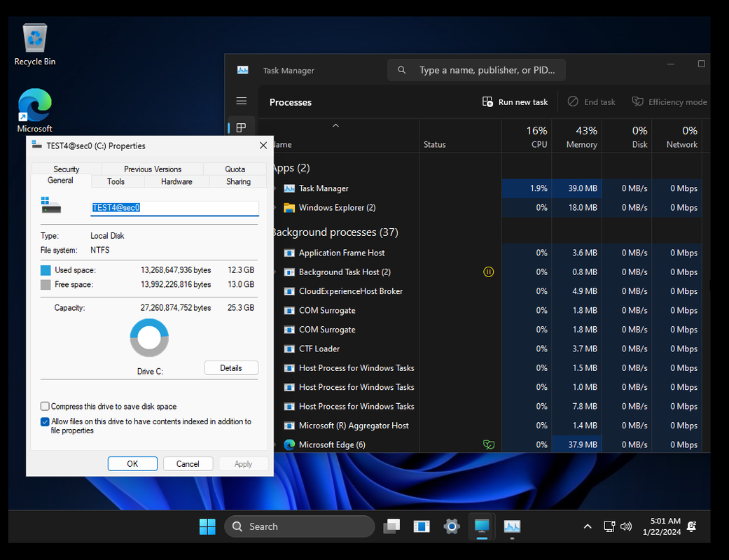Image resolution: width=729 pixels, height=560 pixels.
Task: Click the Task Manager search box
Action: (x=476, y=70)
